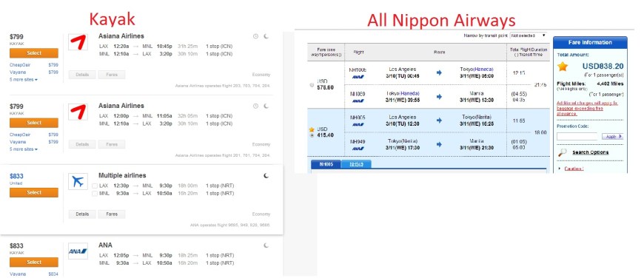Click the moon icon on the 12:00p Asiana flight
This screenshot has width=644, height=278.
pyautogui.click(x=266, y=106)
